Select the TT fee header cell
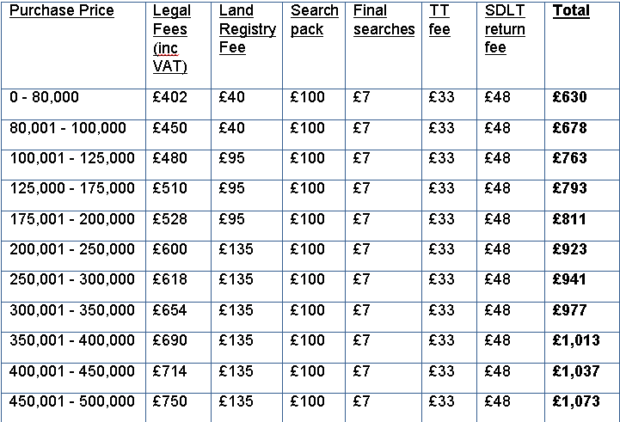Viewport: 620px width, 422px height. 439,20
